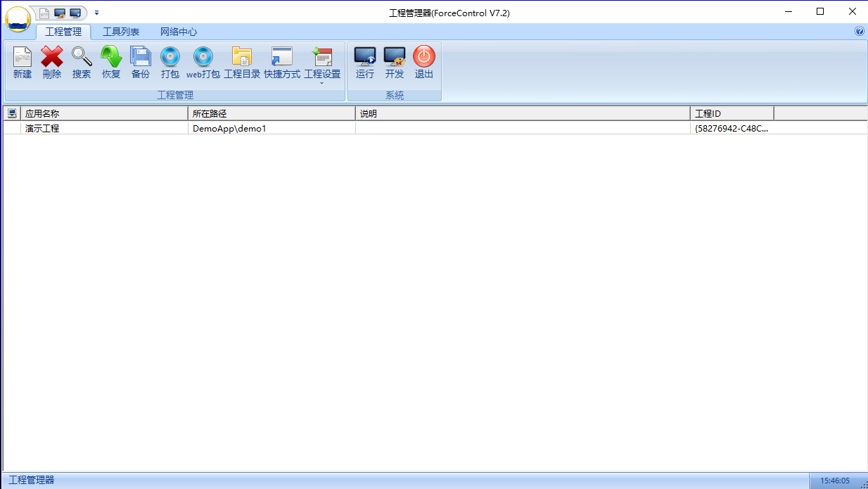Click the 工程设置 (Project settings) icon
This screenshot has height=489, width=868.
[x=322, y=57]
